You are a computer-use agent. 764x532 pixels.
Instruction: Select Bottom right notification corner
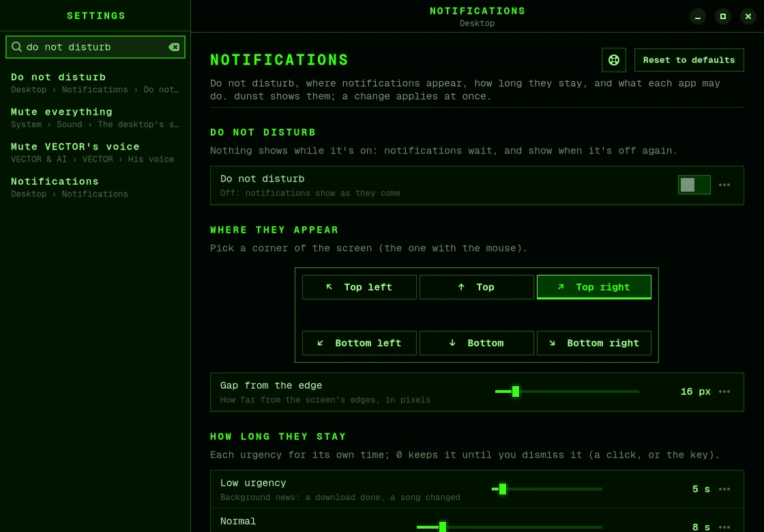594,343
